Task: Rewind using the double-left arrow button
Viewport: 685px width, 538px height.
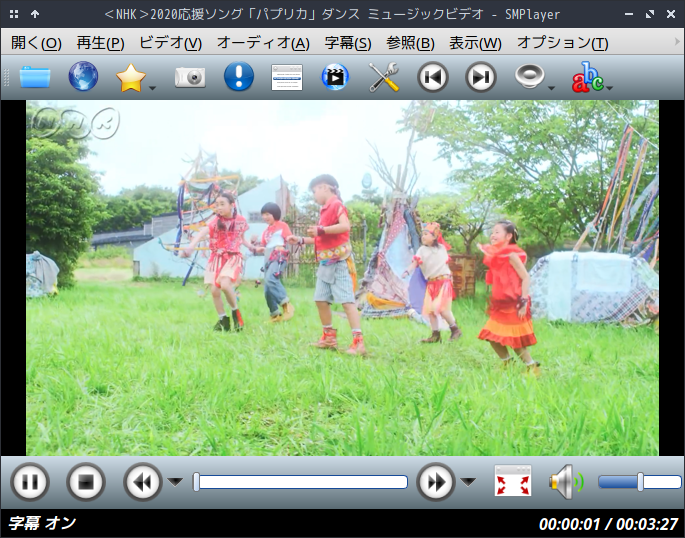Action: coord(142,482)
